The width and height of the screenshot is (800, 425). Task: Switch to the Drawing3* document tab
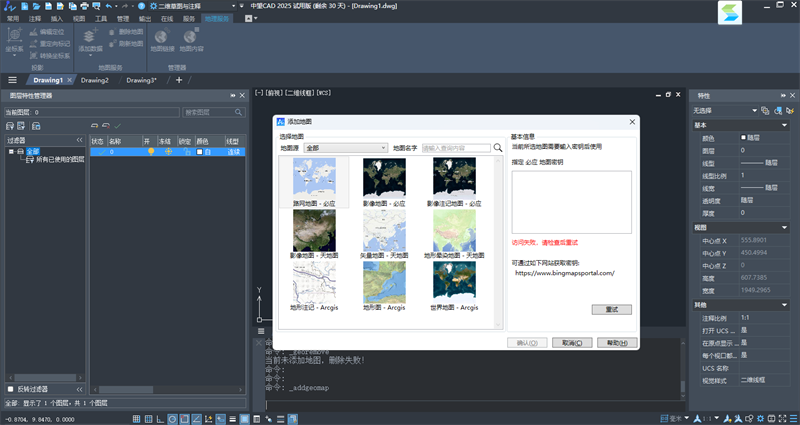(141, 80)
